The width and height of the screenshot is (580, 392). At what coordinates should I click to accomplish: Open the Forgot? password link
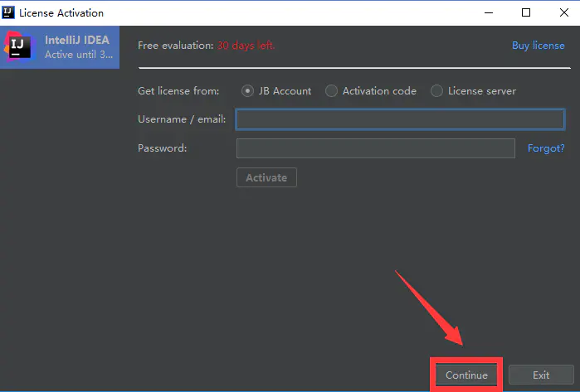pos(546,148)
